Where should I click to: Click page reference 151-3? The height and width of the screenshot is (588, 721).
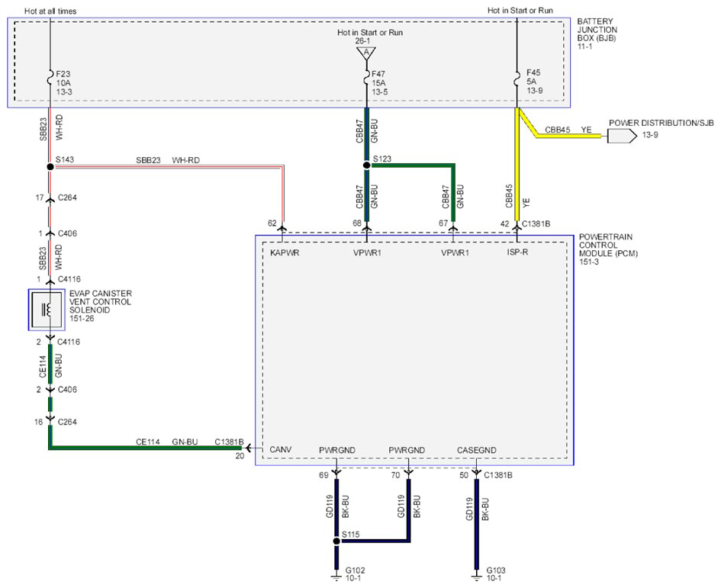[x=589, y=262]
